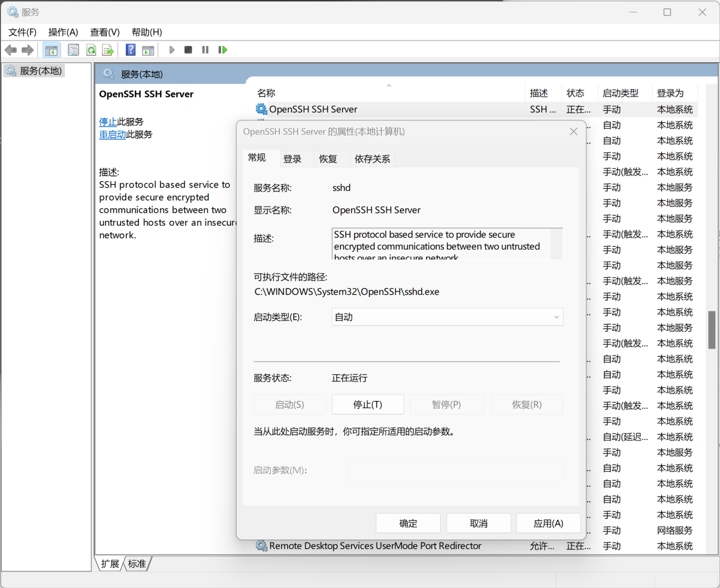Confirm the dialog with the 确定 button

pyautogui.click(x=408, y=523)
